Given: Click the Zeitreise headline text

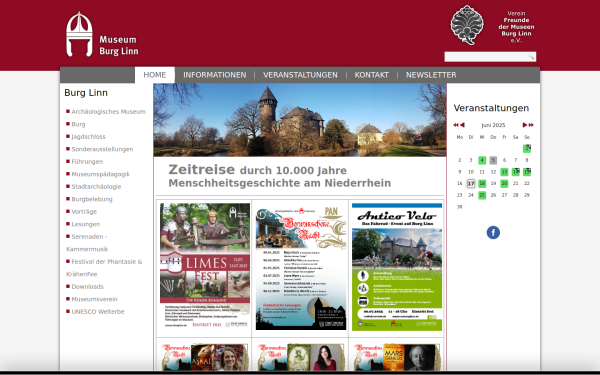Looking at the screenshot, I should coord(280,176).
